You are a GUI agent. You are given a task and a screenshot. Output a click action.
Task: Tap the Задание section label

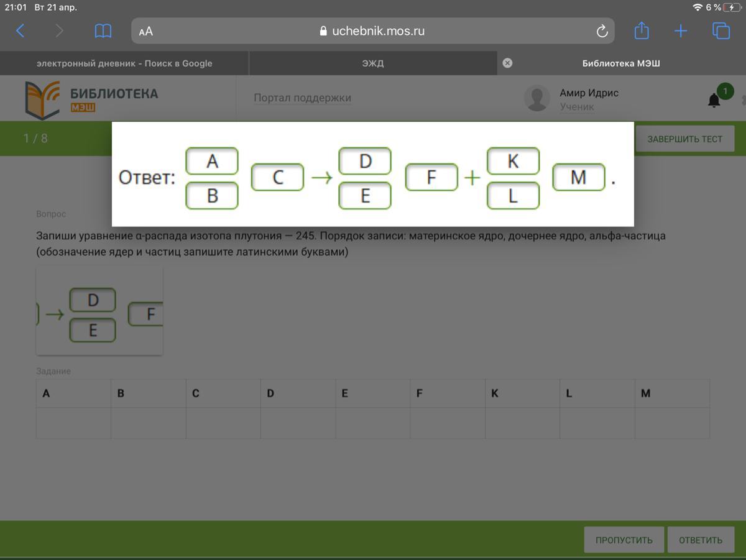(x=53, y=371)
